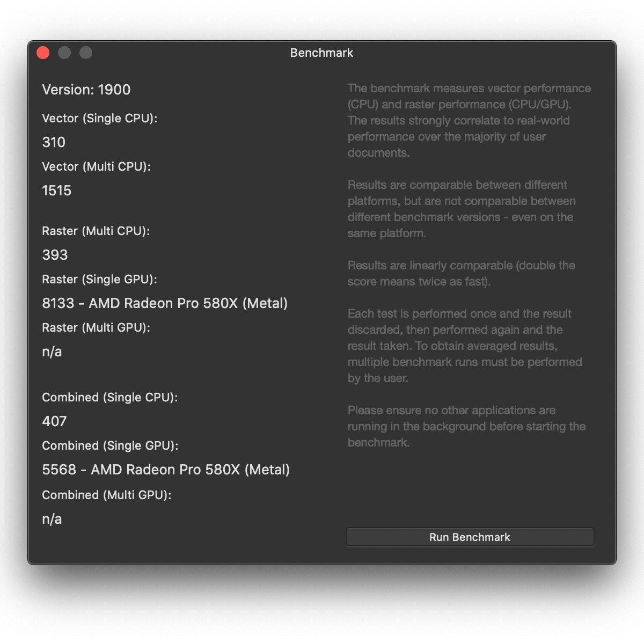644x644 pixels.
Task: Select the Vector (Multi CPU) label
Action: coord(97,167)
